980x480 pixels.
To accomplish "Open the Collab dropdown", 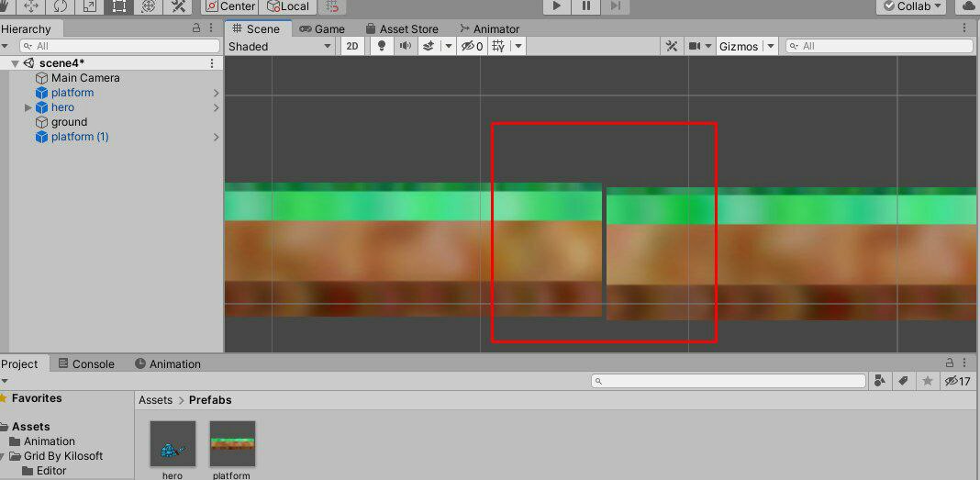I will click(x=913, y=6).
